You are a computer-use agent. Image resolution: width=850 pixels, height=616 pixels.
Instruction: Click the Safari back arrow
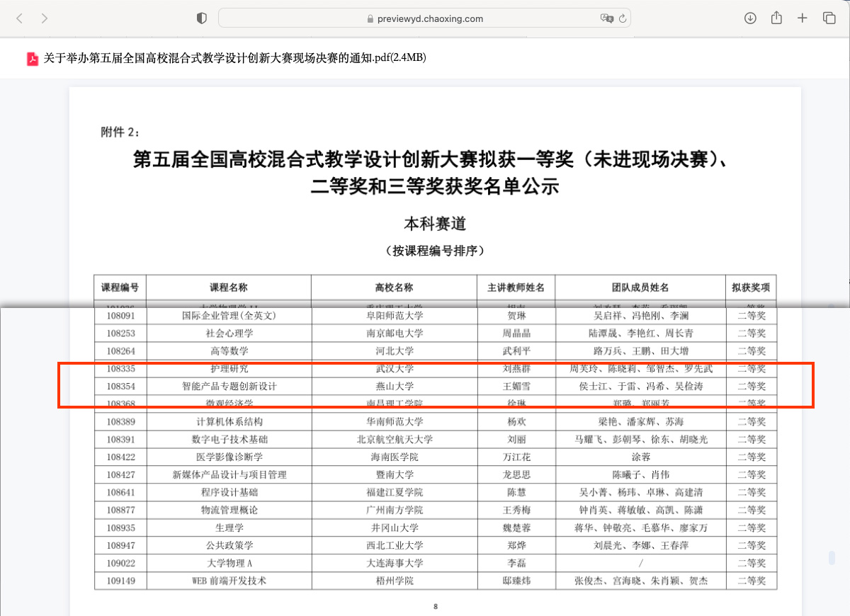coord(19,18)
